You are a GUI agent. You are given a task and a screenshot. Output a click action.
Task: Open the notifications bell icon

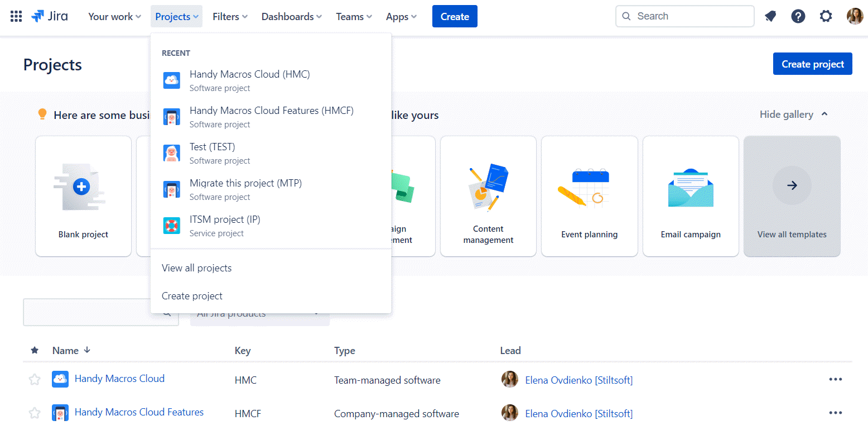point(770,16)
